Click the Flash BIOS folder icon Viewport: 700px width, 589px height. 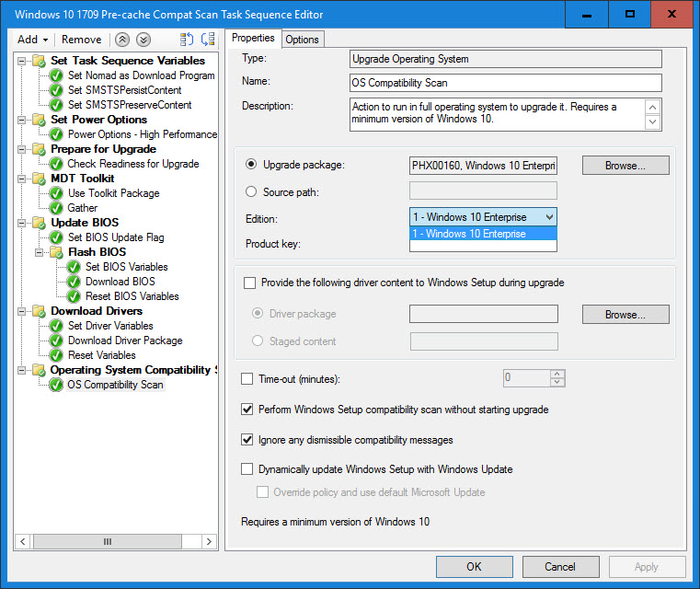(x=56, y=252)
